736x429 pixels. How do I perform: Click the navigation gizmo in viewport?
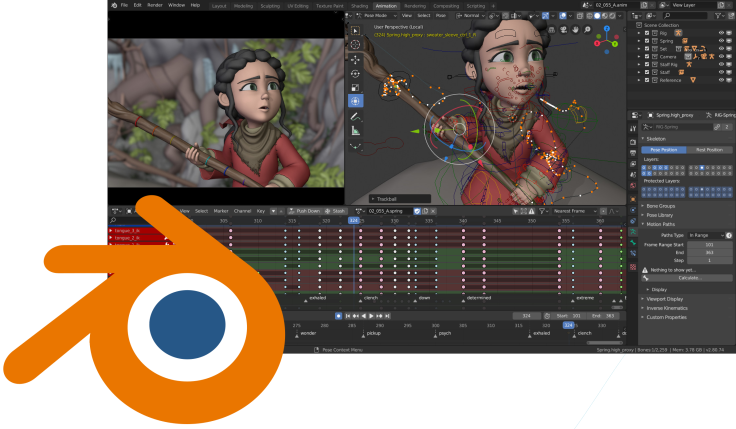click(x=607, y=42)
